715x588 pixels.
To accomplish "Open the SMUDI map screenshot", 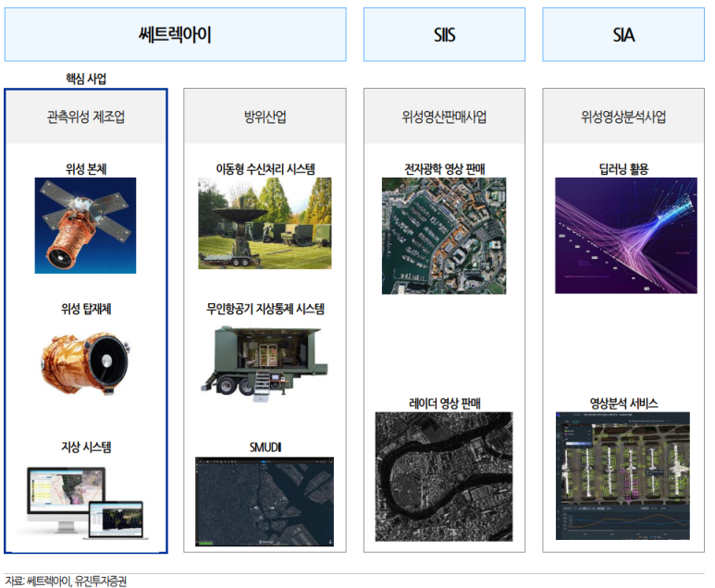I will click(x=265, y=501).
